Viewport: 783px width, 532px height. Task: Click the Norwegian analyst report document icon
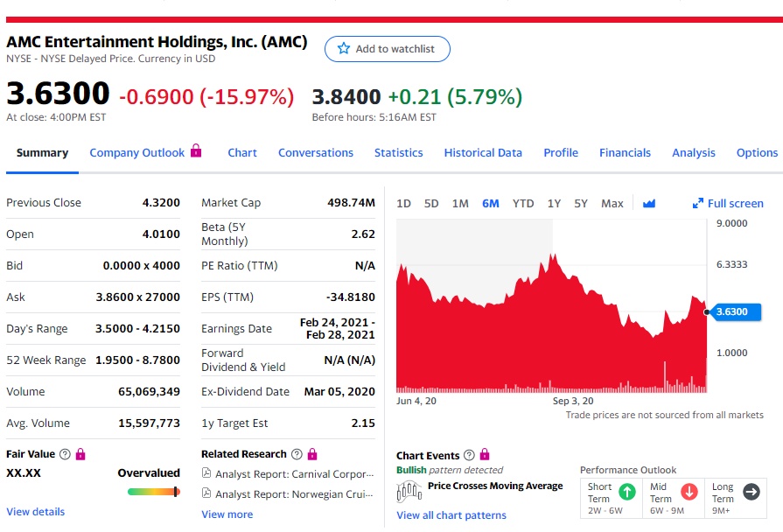coord(206,493)
